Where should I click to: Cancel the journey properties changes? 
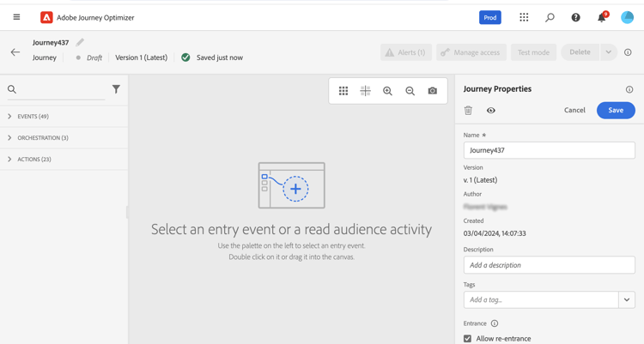coord(574,110)
